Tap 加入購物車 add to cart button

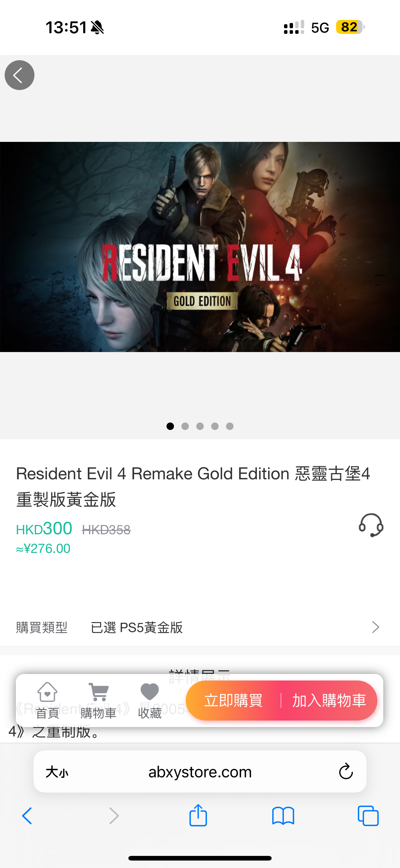tap(329, 701)
